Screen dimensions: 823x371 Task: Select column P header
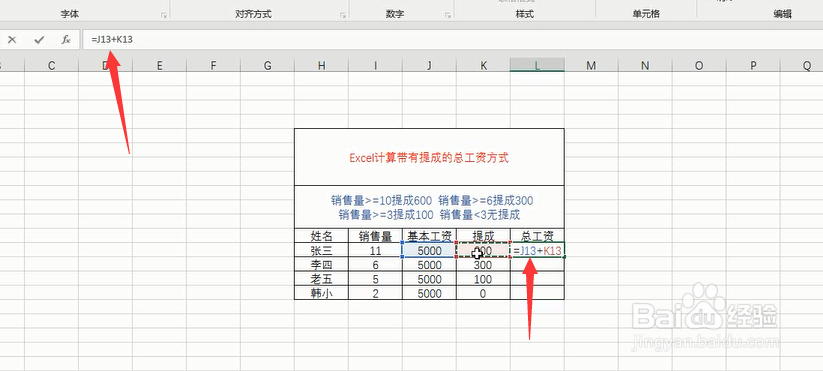click(x=753, y=65)
